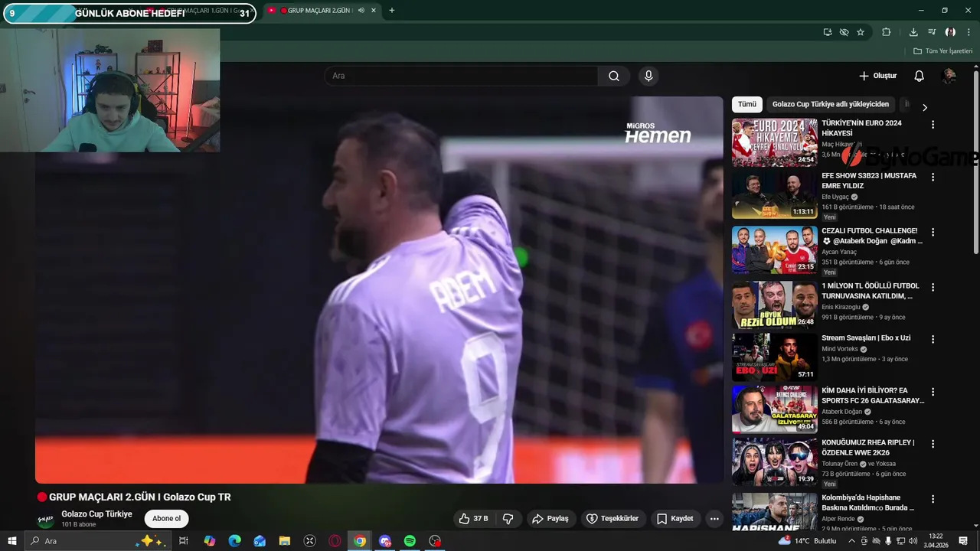The width and height of the screenshot is (980, 551).
Task: Open Outlook mail from the taskbar
Action: pos(260,541)
